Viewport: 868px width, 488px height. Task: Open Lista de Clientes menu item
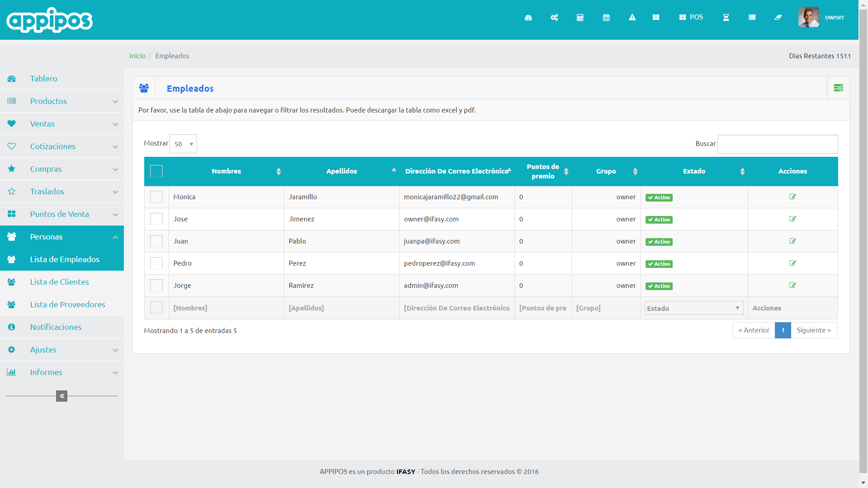pos(59,282)
